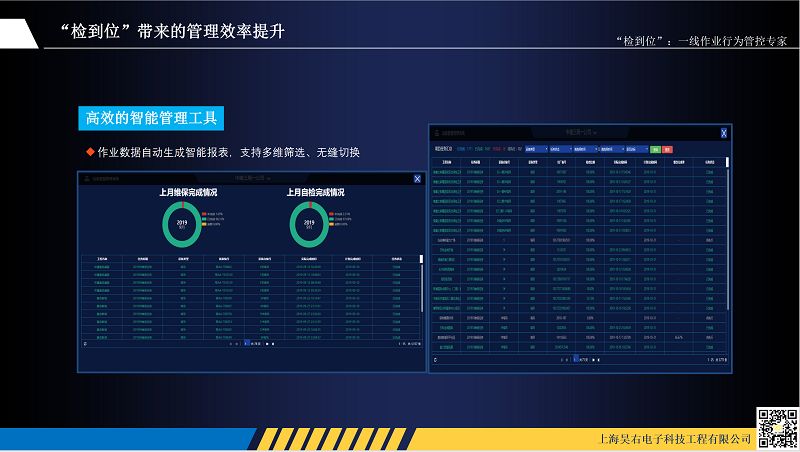The height and width of the screenshot is (452, 800).
Task: Click the refresh icon in right table footer
Action: pyautogui.click(x=435, y=358)
